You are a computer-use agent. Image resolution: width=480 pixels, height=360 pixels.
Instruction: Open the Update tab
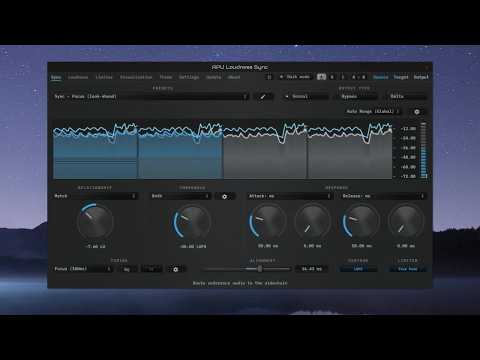(x=214, y=77)
